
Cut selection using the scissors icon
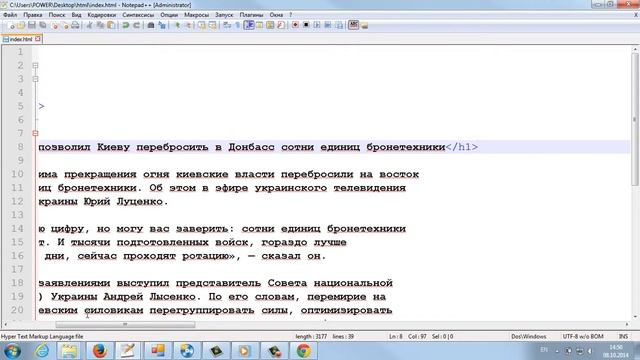point(89,25)
